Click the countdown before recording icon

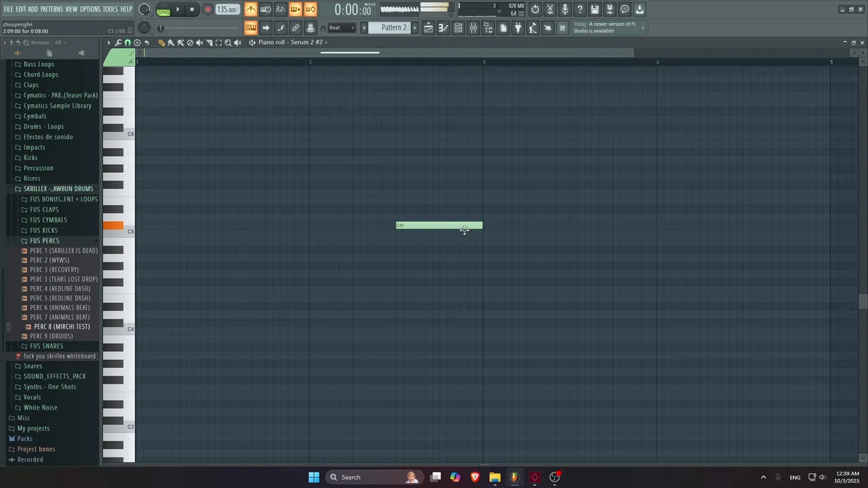(x=281, y=9)
